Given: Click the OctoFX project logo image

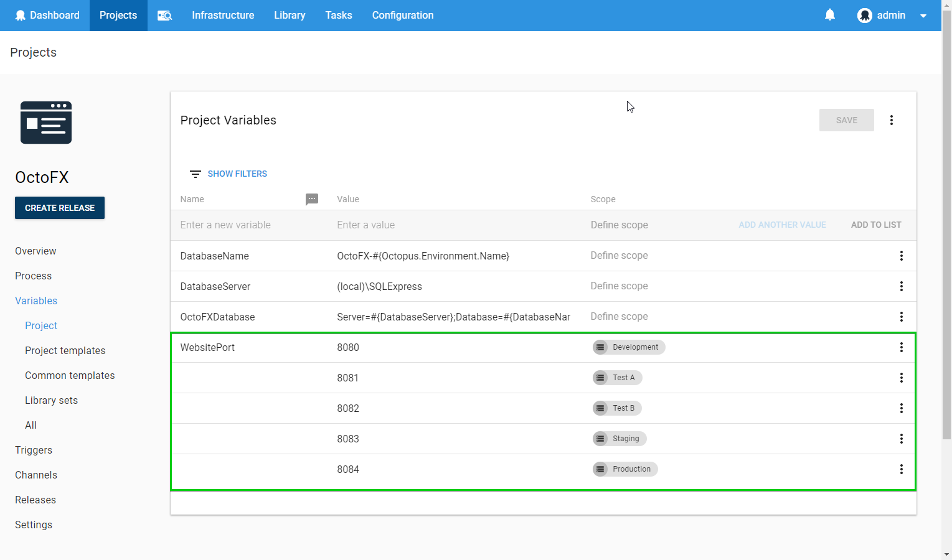Looking at the screenshot, I should coord(46,123).
